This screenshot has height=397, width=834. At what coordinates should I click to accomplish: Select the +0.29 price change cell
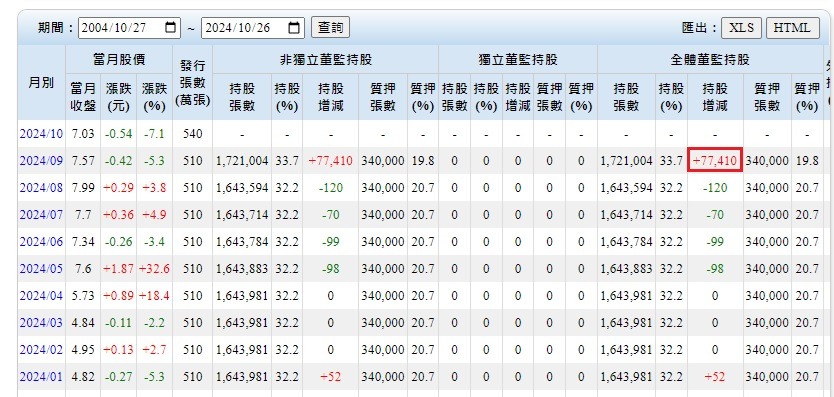pos(119,188)
